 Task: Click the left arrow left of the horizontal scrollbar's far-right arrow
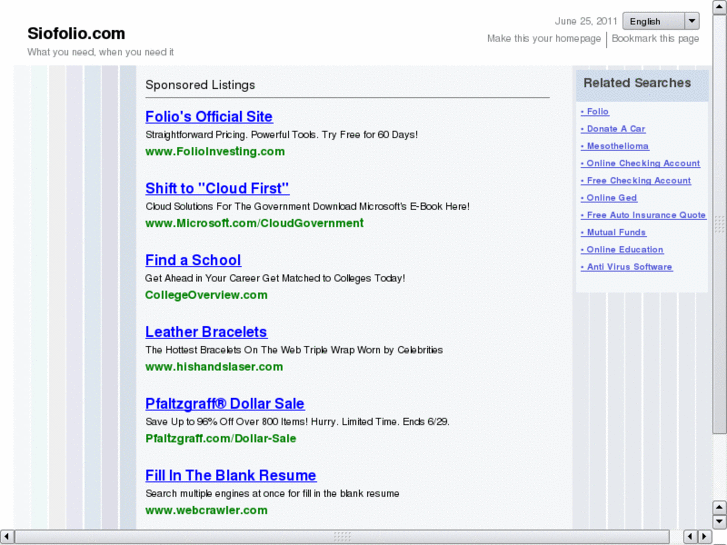pyautogui.click(x=690, y=537)
